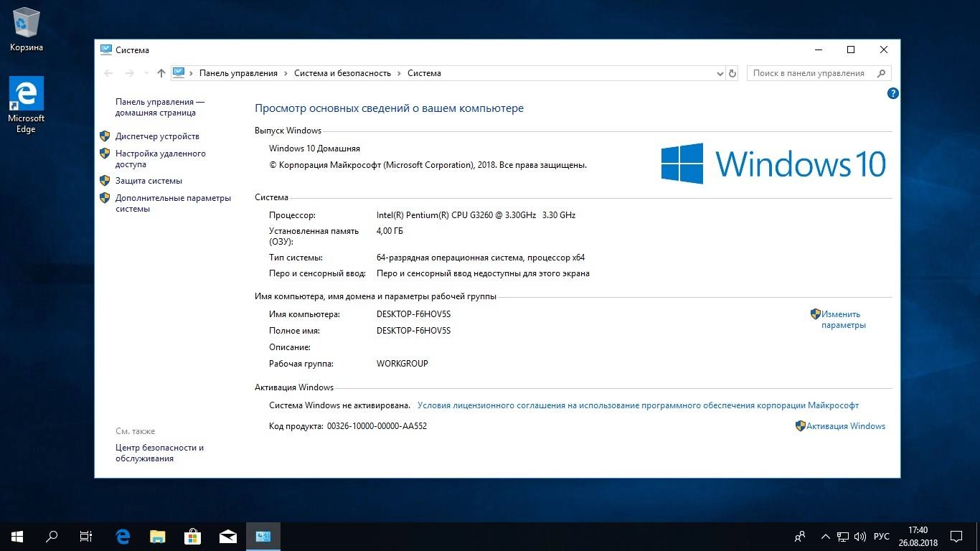Expand chevron after Система и безопасность
980x551 pixels.
(x=400, y=73)
